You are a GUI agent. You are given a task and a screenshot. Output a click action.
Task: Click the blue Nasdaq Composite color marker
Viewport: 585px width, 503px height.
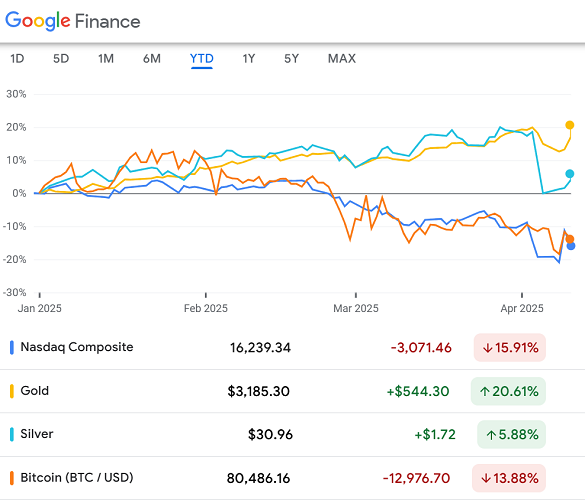point(12,347)
